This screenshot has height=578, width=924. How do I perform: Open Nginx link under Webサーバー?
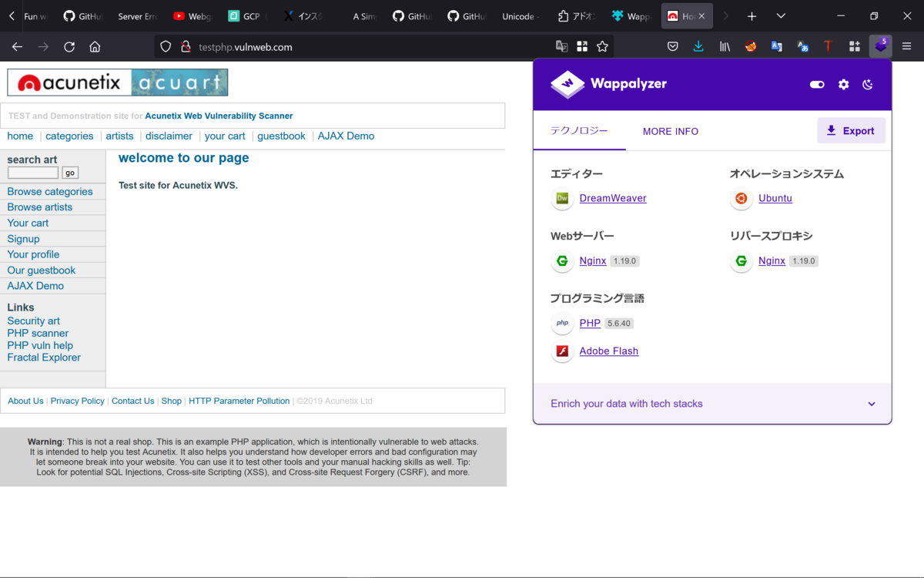(x=593, y=260)
